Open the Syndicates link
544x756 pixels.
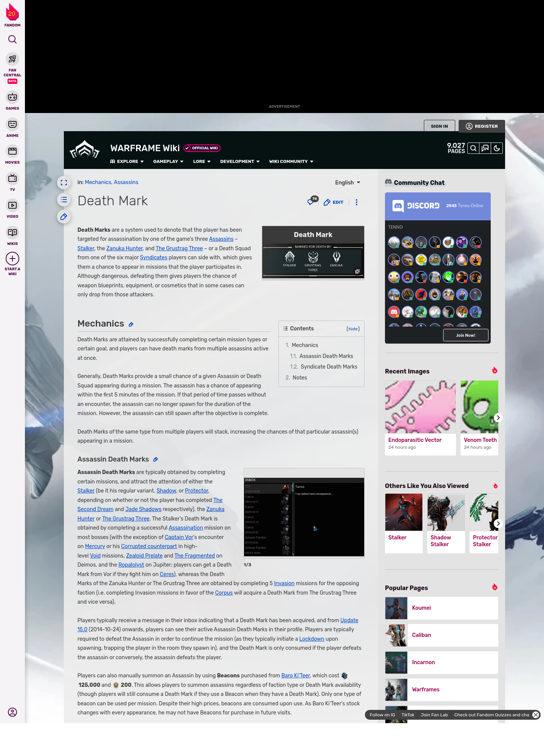[x=153, y=257]
